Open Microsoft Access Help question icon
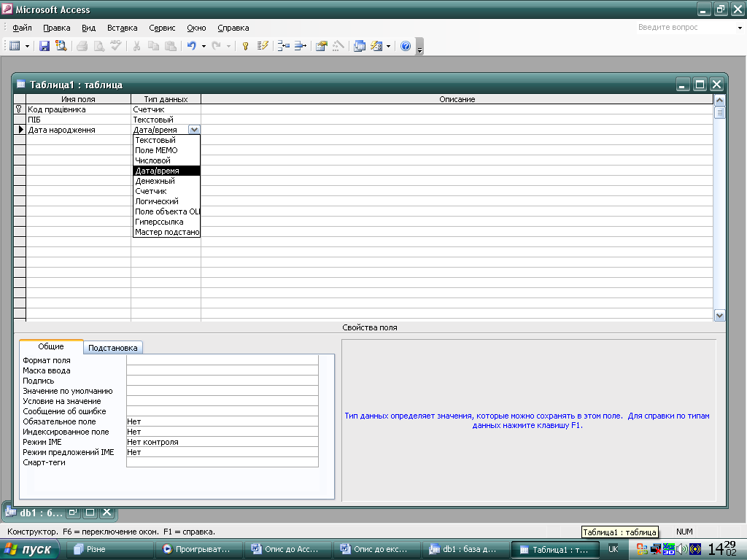This screenshot has height=560, width=747. point(406,46)
